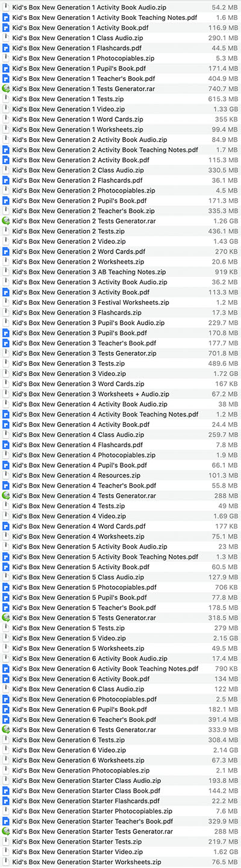The height and width of the screenshot is (868, 241).
Task: Click the PDF icon of Generation 2 Flashcards.pdf
Action: pyautogui.click(x=5, y=180)
